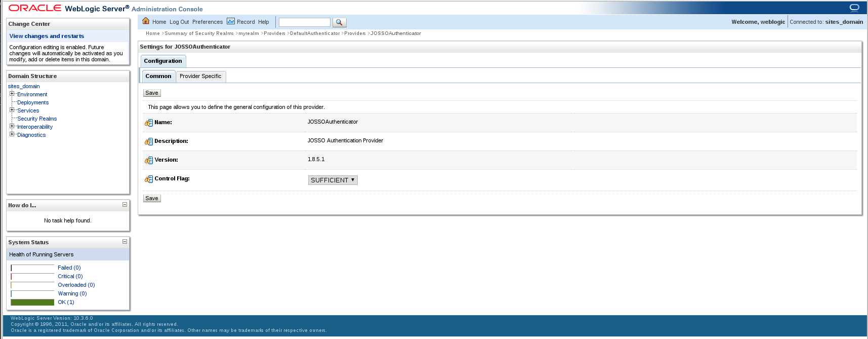The width and height of the screenshot is (868, 339).
Task: Click the OK (1) status link
Action: [x=66, y=302]
